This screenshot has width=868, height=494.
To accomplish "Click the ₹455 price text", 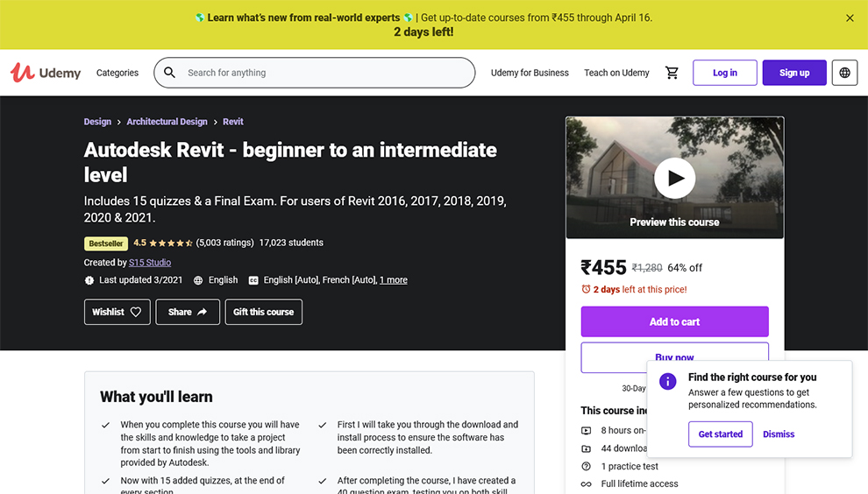I will [x=603, y=268].
